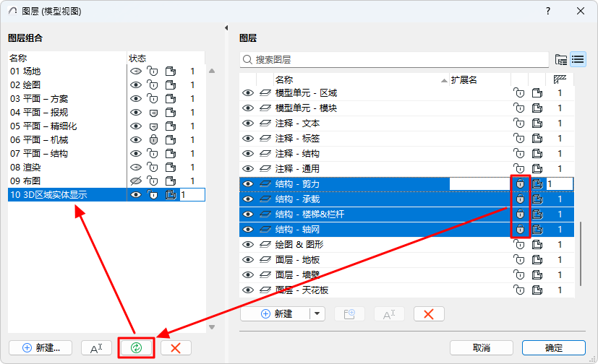Toggle solid/wireframe icon for 注释 - 文本 layer

tap(537, 123)
